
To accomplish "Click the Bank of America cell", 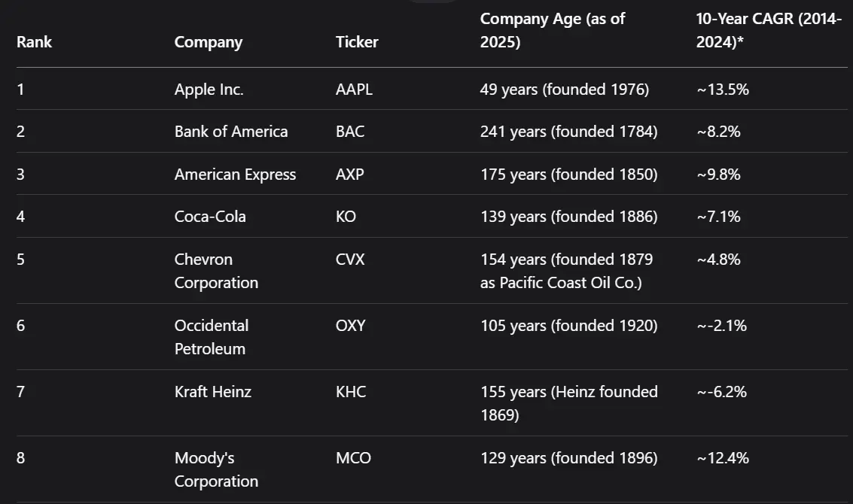I will pyautogui.click(x=231, y=132).
